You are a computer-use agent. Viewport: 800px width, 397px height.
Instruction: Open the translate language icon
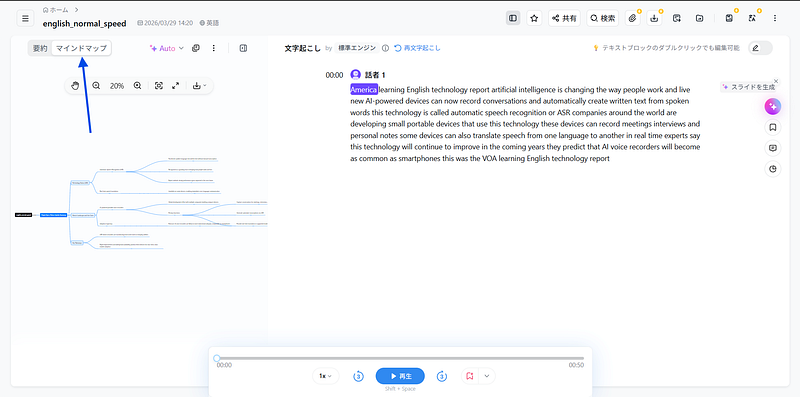click(x=752, y=18)
